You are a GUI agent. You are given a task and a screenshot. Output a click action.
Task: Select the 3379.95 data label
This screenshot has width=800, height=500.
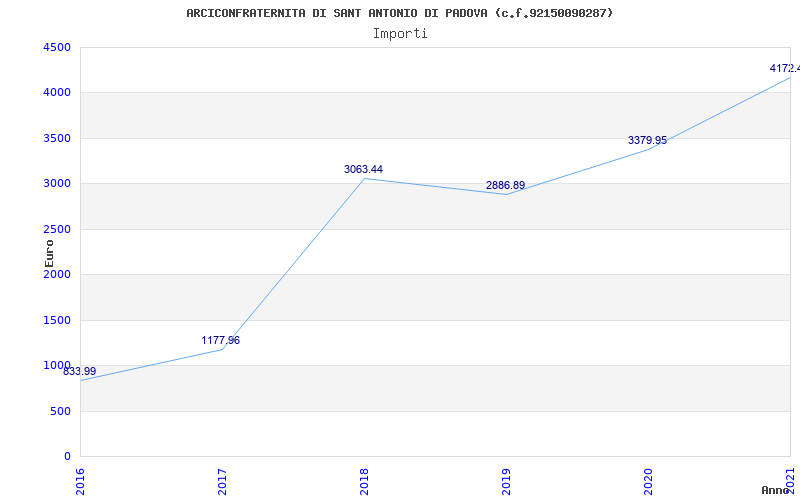[x=647, y=140]
